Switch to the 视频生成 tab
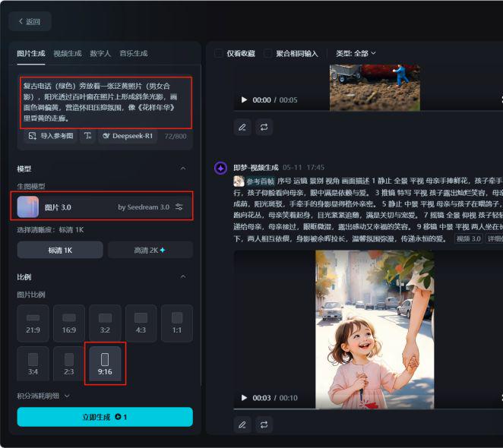503x448 pixels. [68, 54]
